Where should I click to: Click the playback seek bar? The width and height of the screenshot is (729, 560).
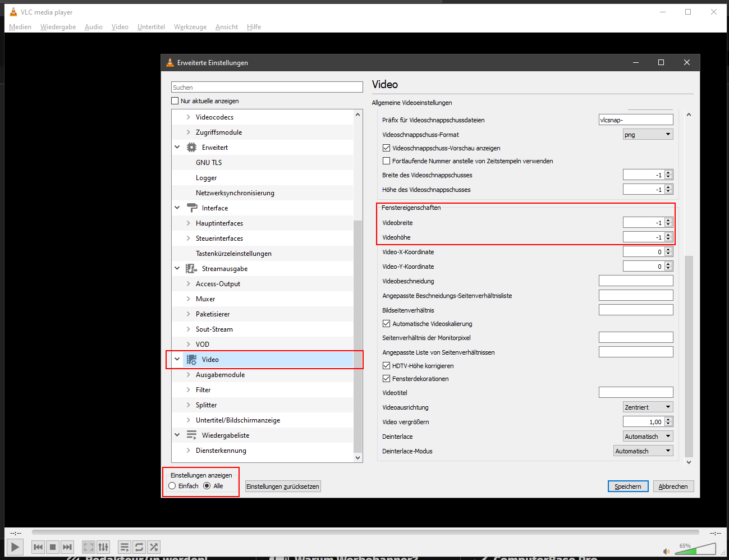(365, 533)
